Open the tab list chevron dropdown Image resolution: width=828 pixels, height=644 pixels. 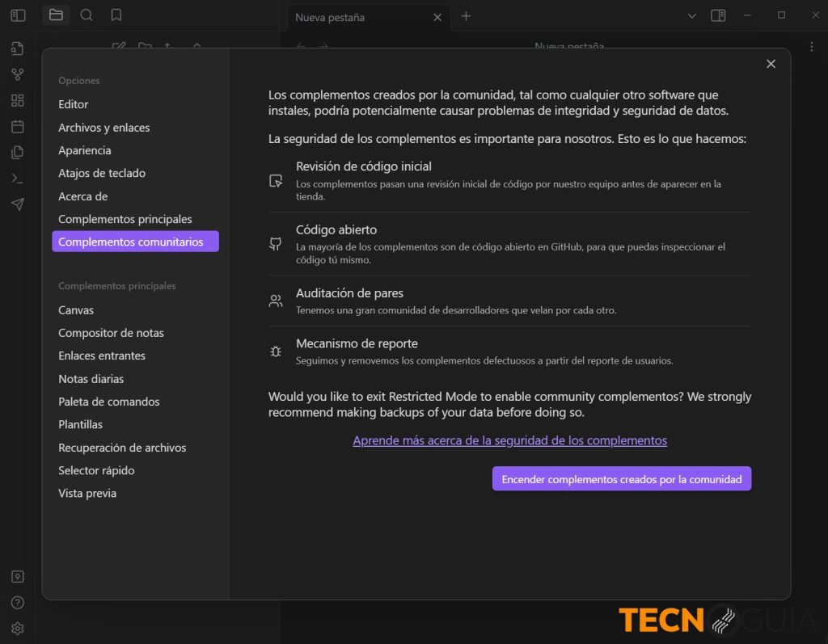pyautogui.click(x=691, y=15)
